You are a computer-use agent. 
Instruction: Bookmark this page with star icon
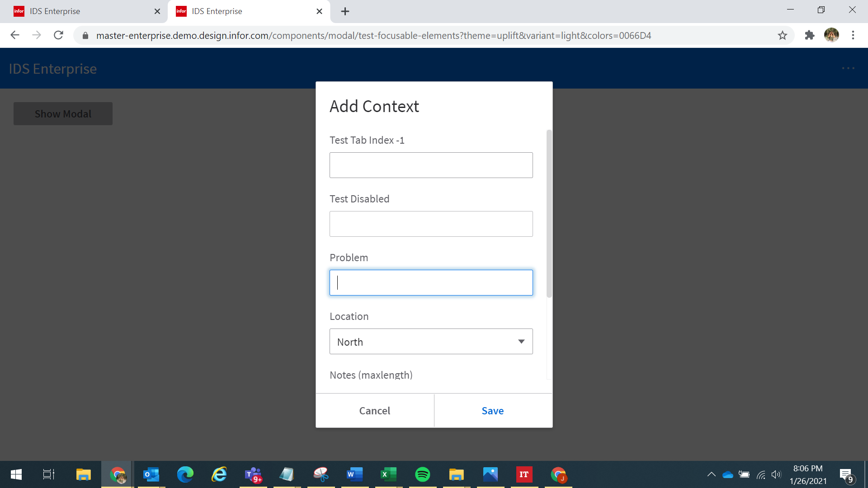pyautogui.click(x=783, y=35)
